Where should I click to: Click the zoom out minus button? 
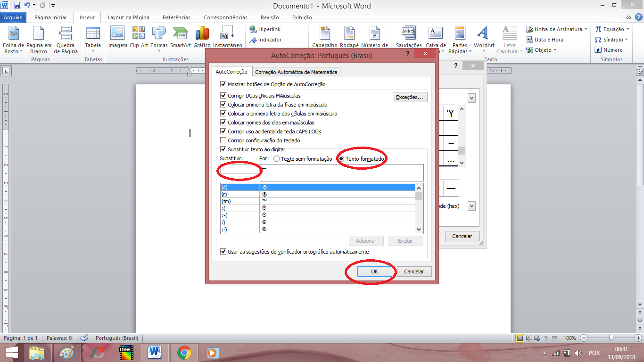point(584,338)
